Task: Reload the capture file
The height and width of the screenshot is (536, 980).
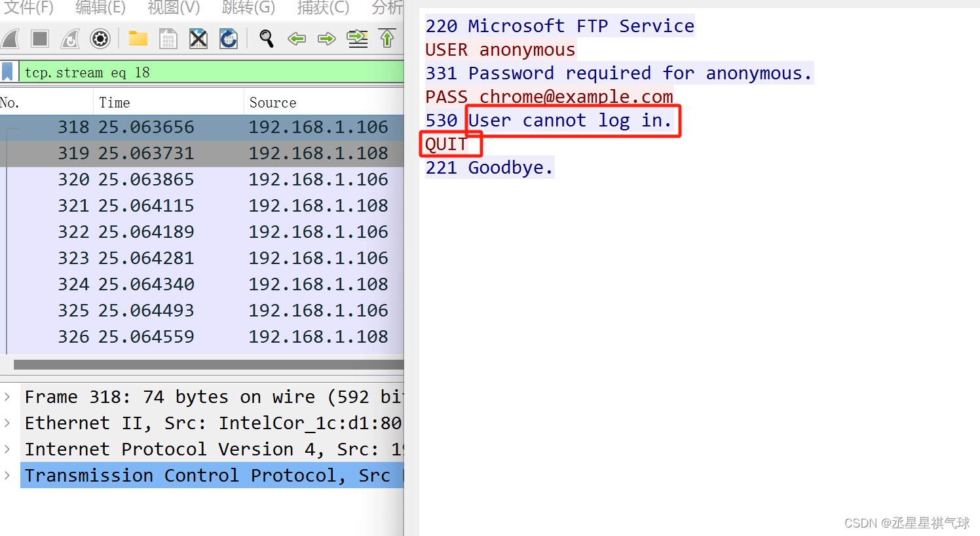Action: click(x=228, y=39)
